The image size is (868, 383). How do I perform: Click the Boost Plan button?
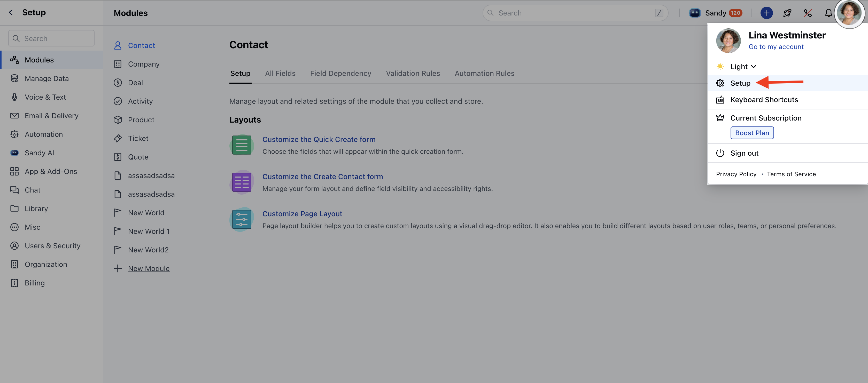(752, 133)
